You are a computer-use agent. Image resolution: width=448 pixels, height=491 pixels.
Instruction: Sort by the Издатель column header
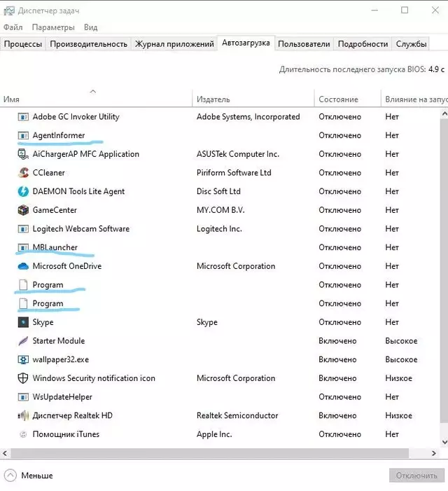point(253,99)
